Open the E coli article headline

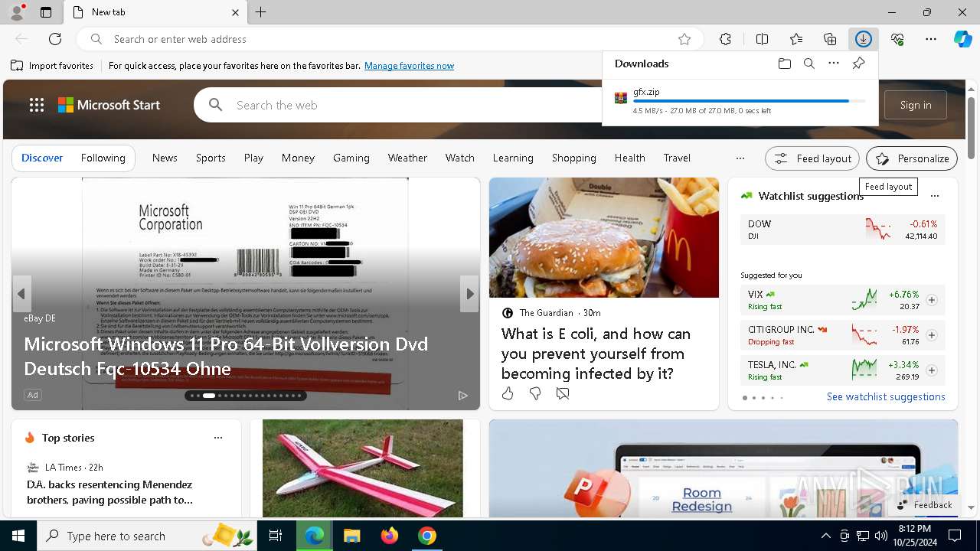[x=596, y=354]
